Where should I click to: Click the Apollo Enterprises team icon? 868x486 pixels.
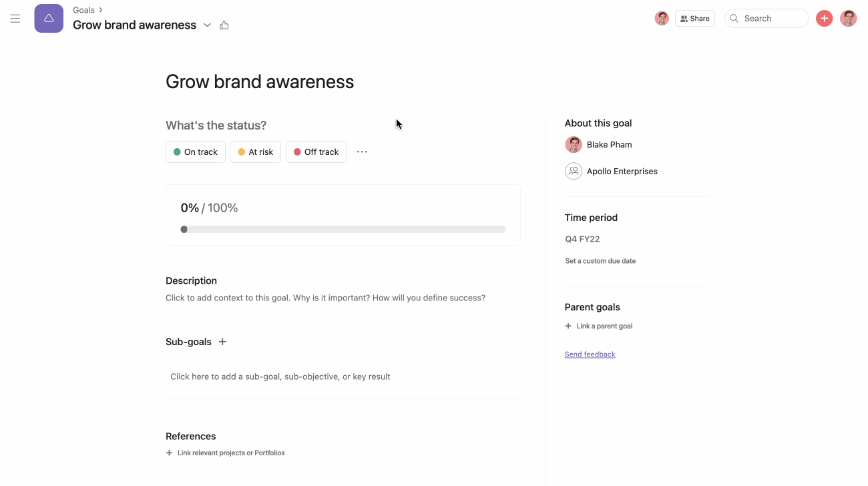click(x=574, y=172)
